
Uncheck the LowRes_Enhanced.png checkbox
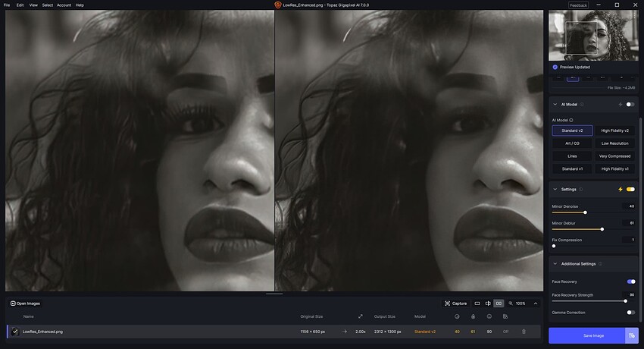[15, 332]
